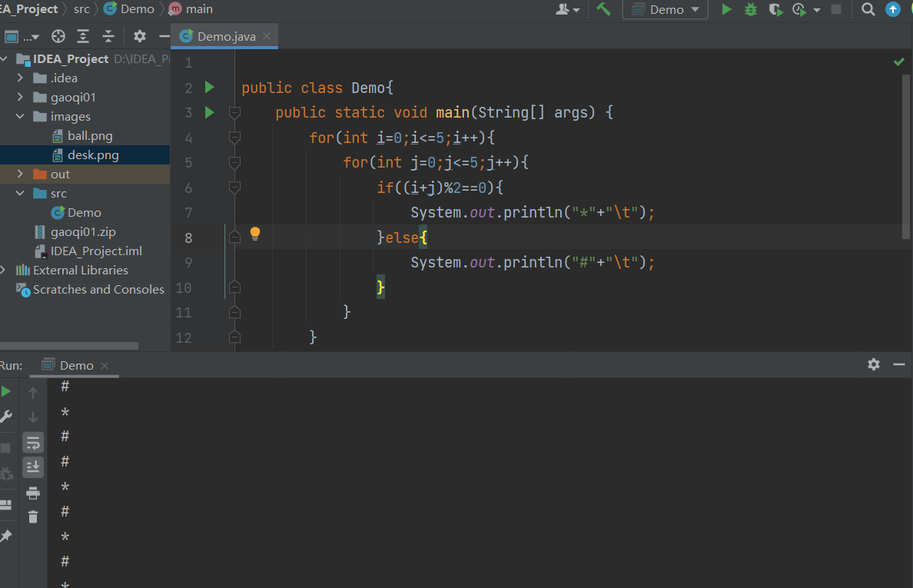Hide the Run tool window
Viewport: 913px width, 588px height.
click(x=899, y=364)
